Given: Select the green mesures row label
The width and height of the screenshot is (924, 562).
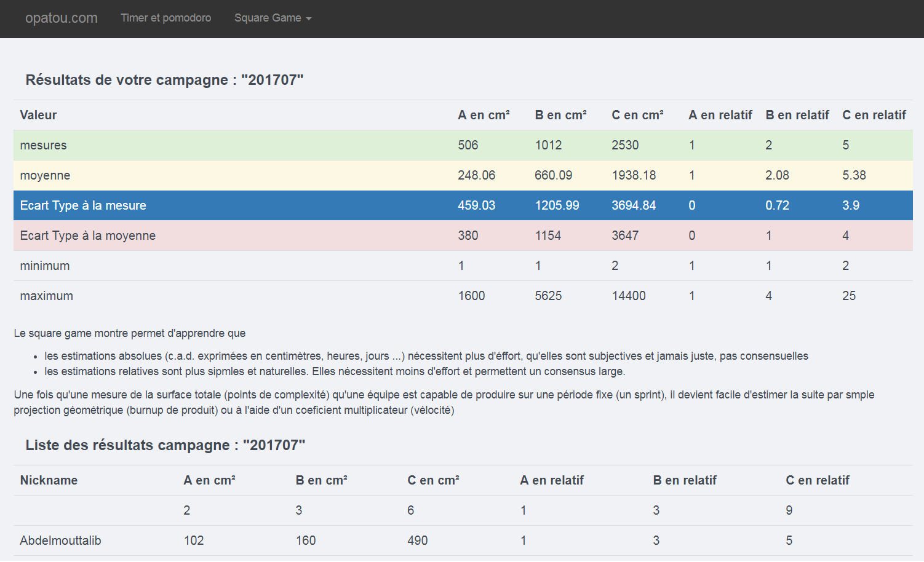Looking at the screenshot, I should [x=43, y=145].
